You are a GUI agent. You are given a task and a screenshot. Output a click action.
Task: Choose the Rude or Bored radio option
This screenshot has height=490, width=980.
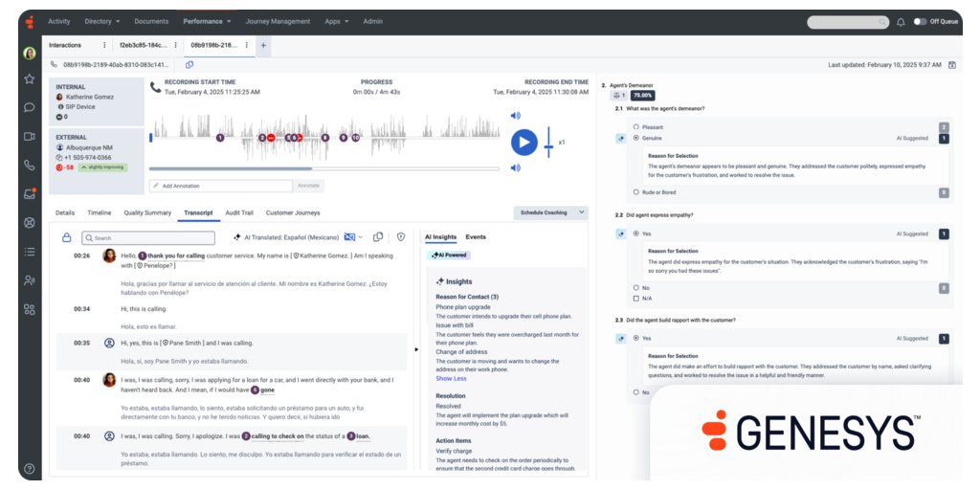point(636,192)
